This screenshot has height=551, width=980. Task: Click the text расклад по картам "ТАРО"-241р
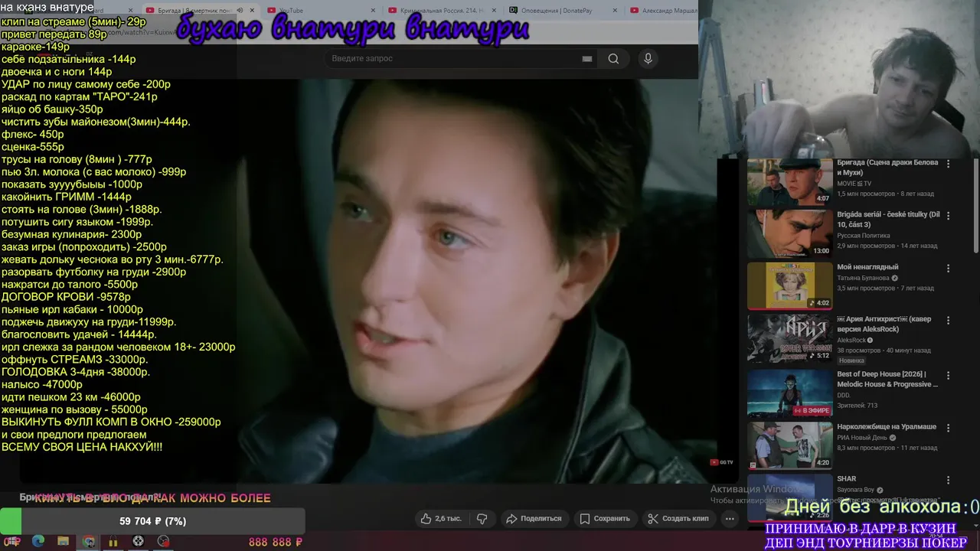80,96
